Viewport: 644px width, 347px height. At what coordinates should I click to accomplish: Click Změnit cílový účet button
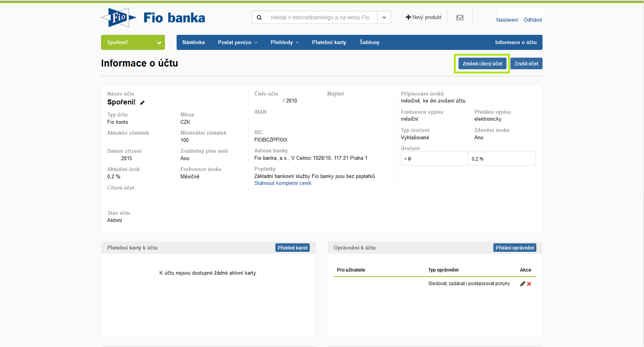click(482, 63)
